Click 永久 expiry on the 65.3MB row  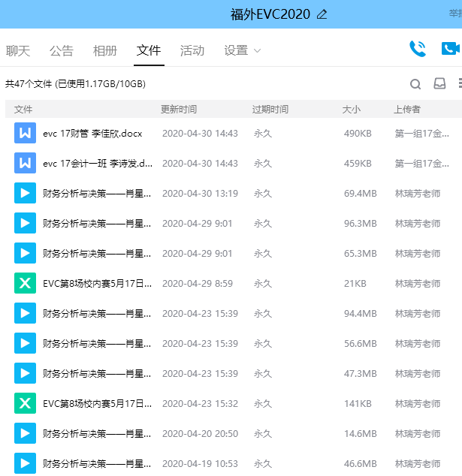pyautogui.click(x=263, y=254)
